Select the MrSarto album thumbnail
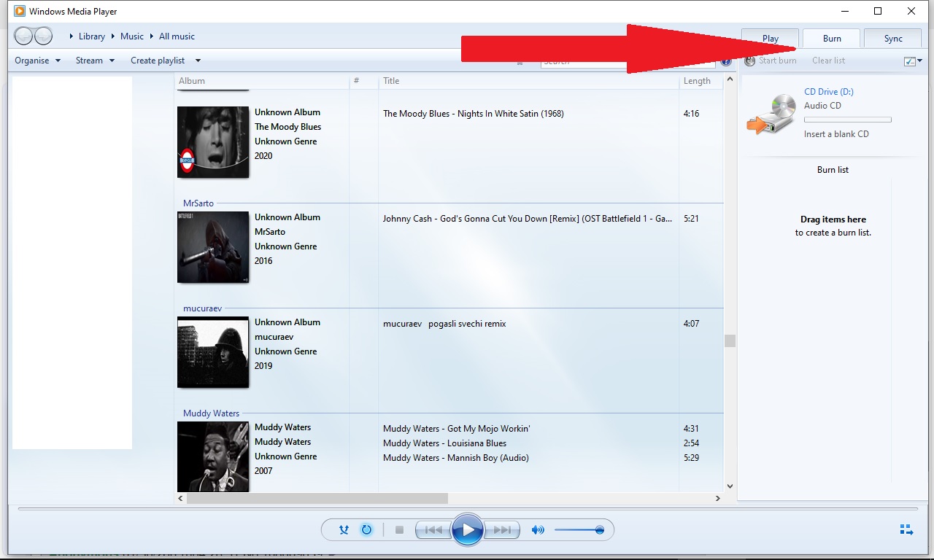 (x=213, y=247)
